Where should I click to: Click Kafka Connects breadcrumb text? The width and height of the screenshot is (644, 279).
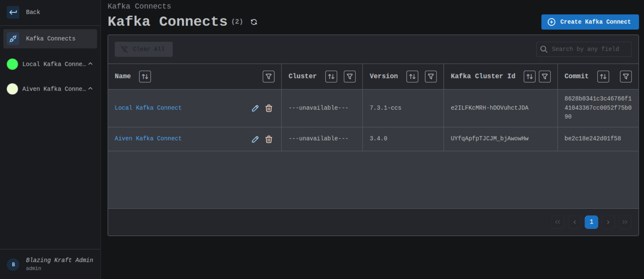(139, 6)
